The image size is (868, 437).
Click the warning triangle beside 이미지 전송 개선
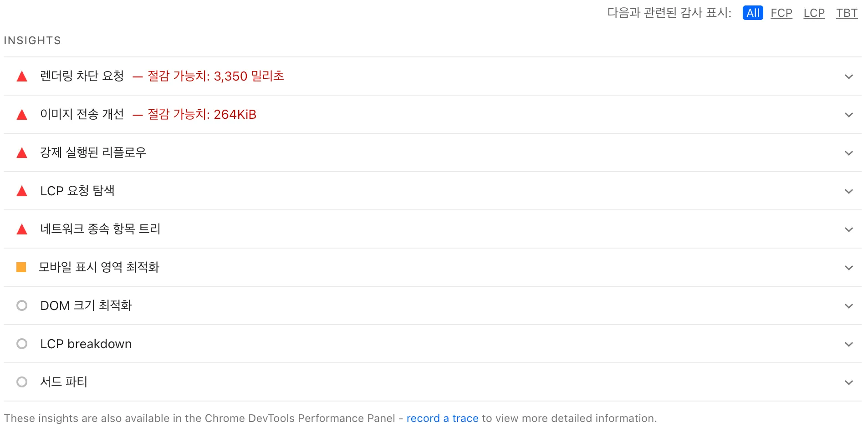[x=22, y=114]
